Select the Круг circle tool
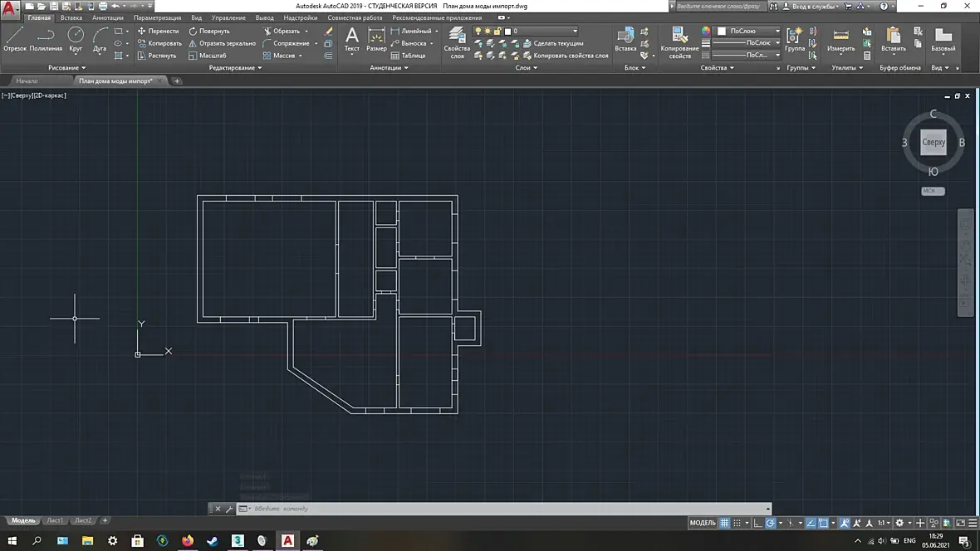The width and height of the screenshot is (980, 551). (76, 39)
